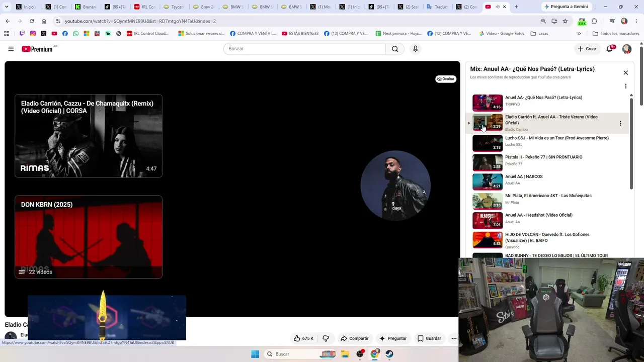Screen dimensions: 644x362
Task: Open more video actions menu
Action: (454, 338)
